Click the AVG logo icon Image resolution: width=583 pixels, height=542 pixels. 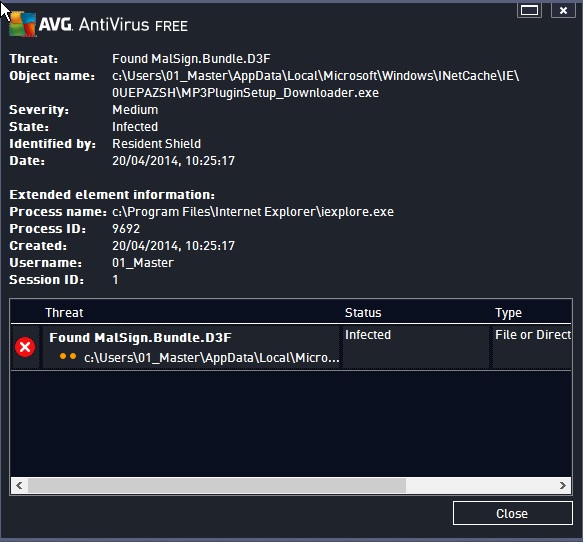23,24
